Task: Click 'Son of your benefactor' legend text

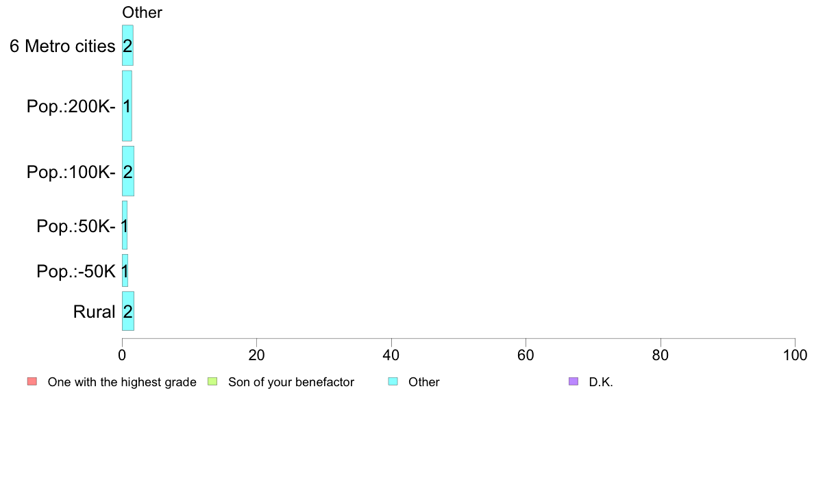Action: [x=291, y=382]
